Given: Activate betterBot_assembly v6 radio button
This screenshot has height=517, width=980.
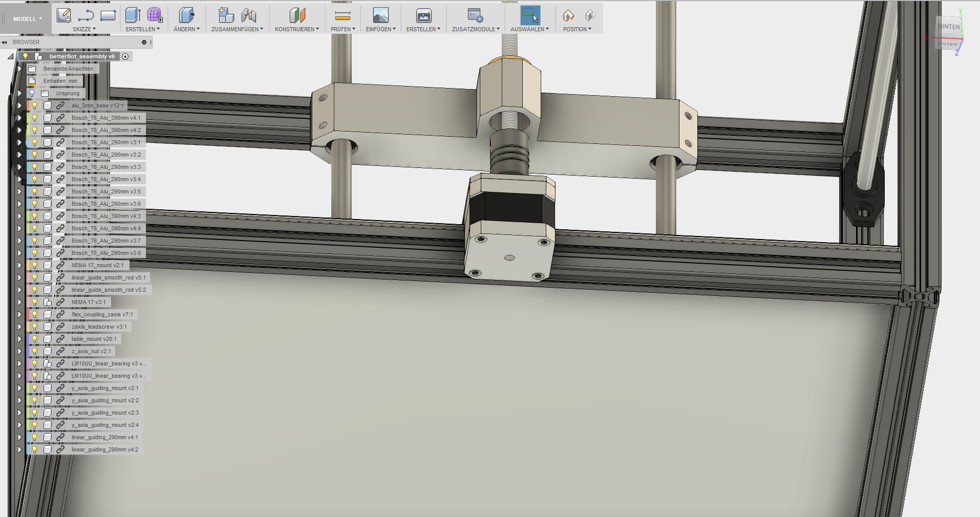Looking at the screenshot, I should (x=125, y=56).
